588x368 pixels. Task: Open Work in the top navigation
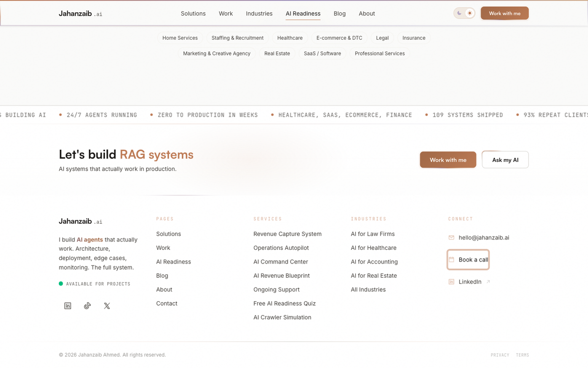click(226, 14)
